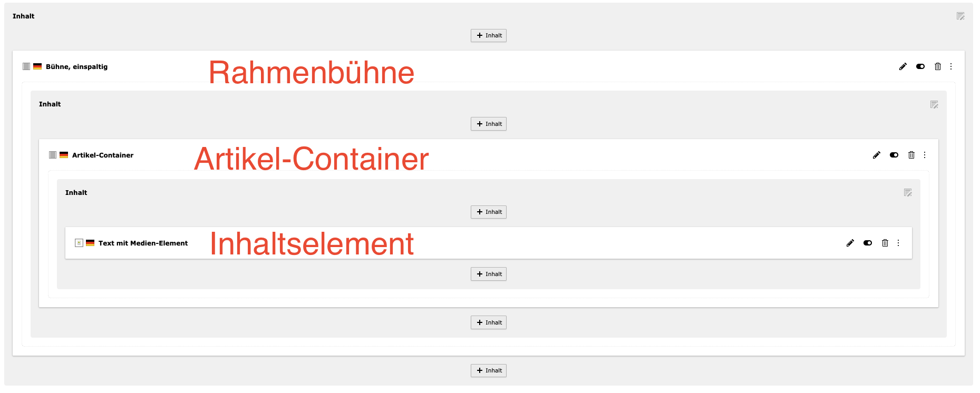Delete the Text mit Medien-Element
Image resolution: width=980 pixels, height=393 pixels.
(885, 243)
